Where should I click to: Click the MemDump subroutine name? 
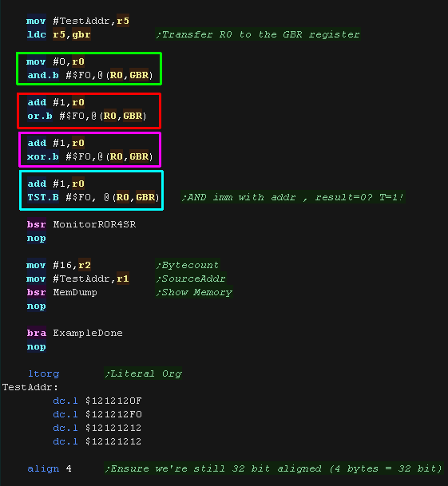(75, 292)
